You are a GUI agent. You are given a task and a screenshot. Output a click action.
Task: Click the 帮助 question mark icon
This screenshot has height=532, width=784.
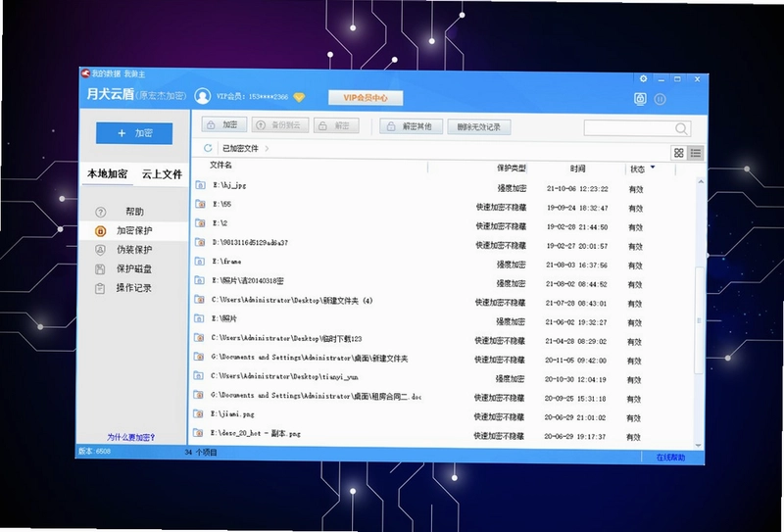click(x=101, y=212)
